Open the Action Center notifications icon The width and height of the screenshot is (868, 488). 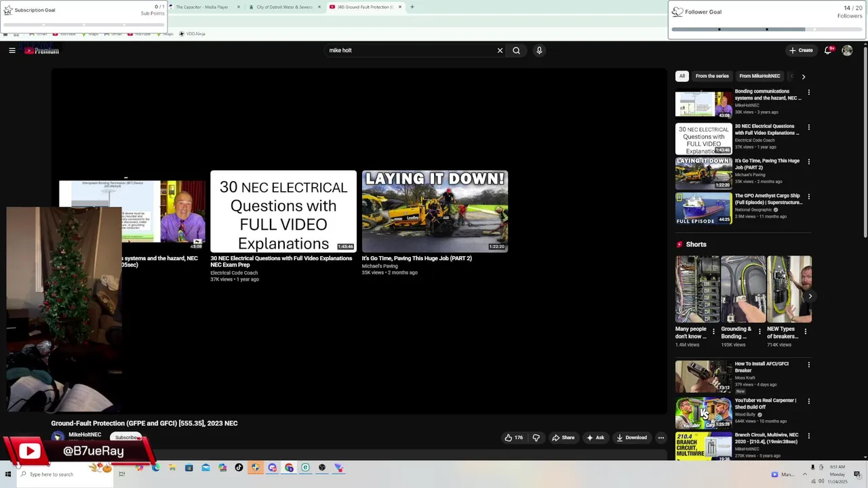tap(857, 474)
